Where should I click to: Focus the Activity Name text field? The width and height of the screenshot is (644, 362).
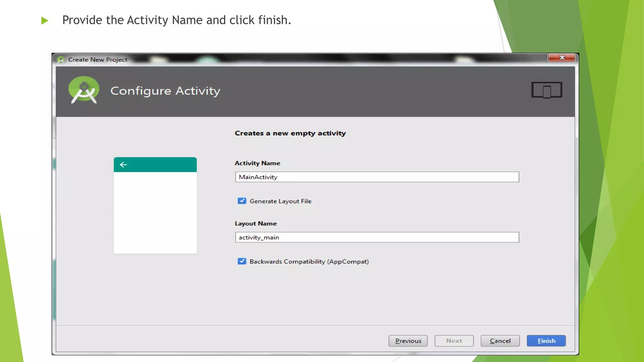click(377, 177)
